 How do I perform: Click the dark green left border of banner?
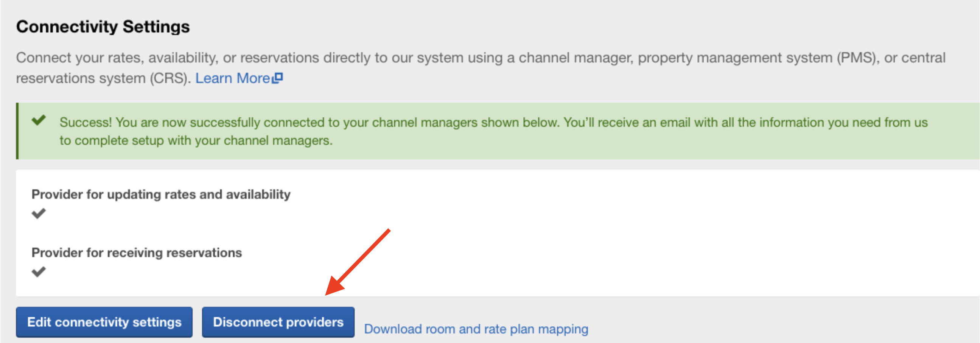coord(17,131)
